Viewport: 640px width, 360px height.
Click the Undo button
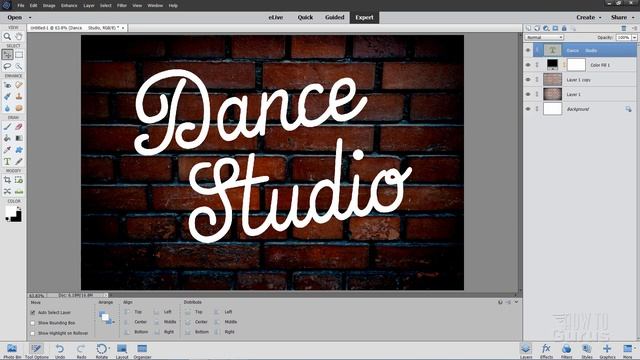point(60,351)
